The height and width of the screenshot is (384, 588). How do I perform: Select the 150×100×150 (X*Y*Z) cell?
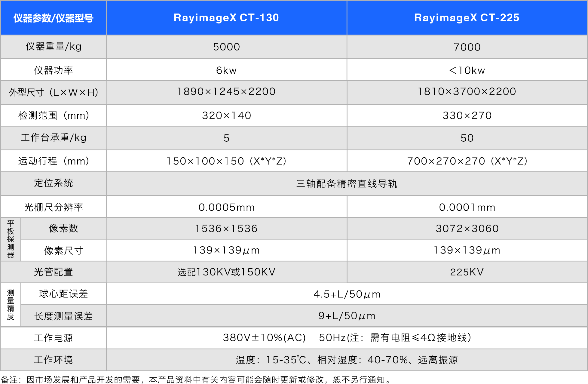226,161
